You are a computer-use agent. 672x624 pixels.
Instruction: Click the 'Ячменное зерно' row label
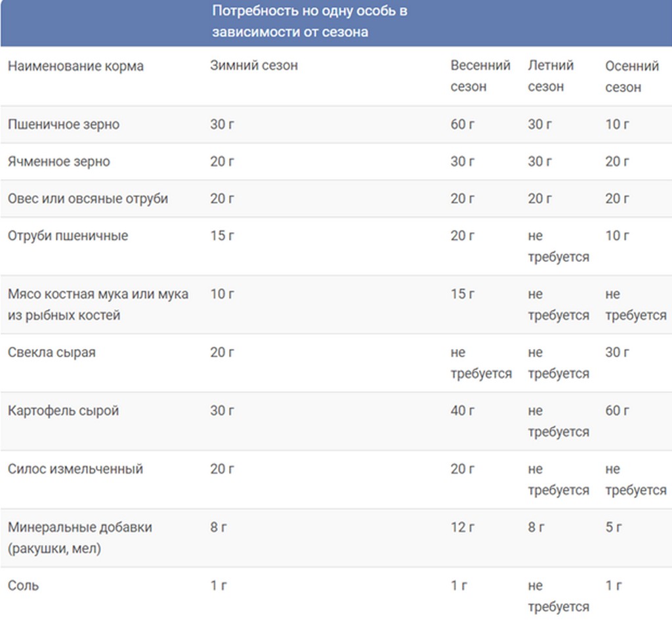click(x=59, y=161)
